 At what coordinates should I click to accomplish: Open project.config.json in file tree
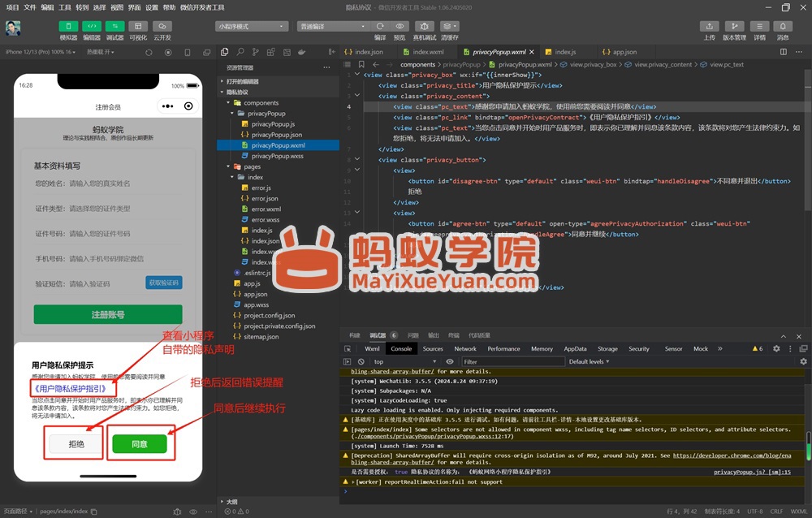pos(270,316)
